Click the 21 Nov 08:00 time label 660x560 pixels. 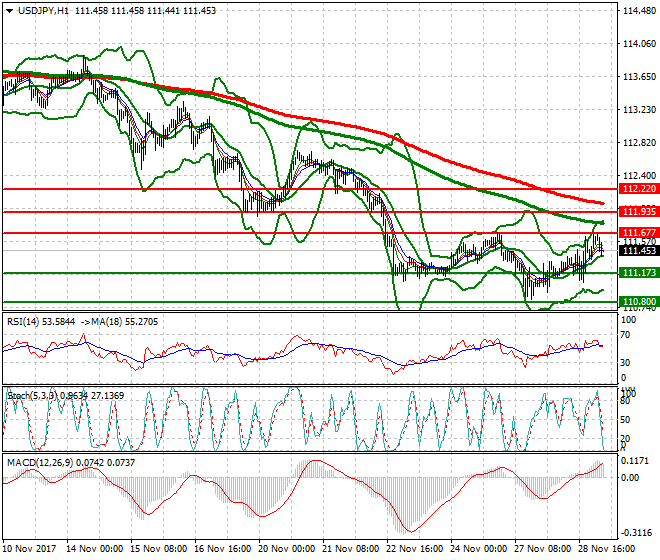point(351,549)
